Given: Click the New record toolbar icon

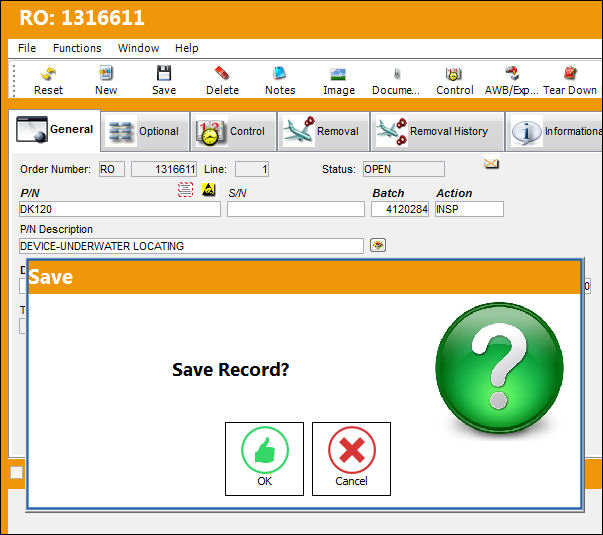Looking at the screenshot, I should 106,81.
